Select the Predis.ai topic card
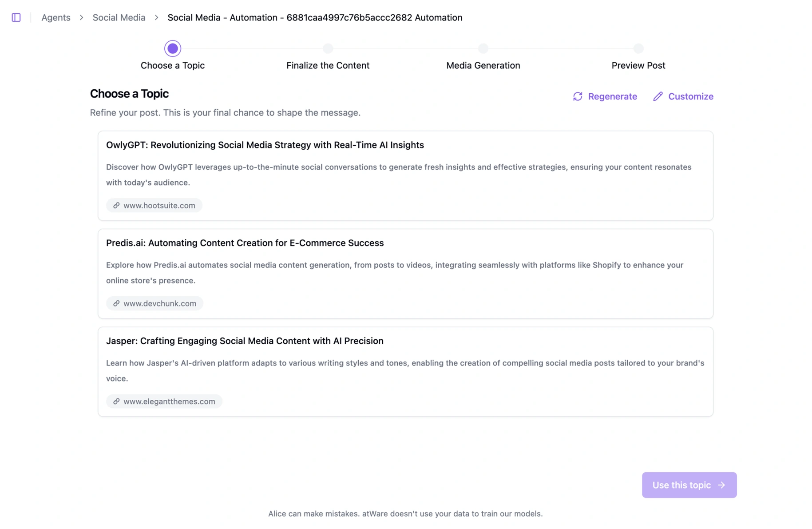Screen dimensions: 812x529 point(405,273)
